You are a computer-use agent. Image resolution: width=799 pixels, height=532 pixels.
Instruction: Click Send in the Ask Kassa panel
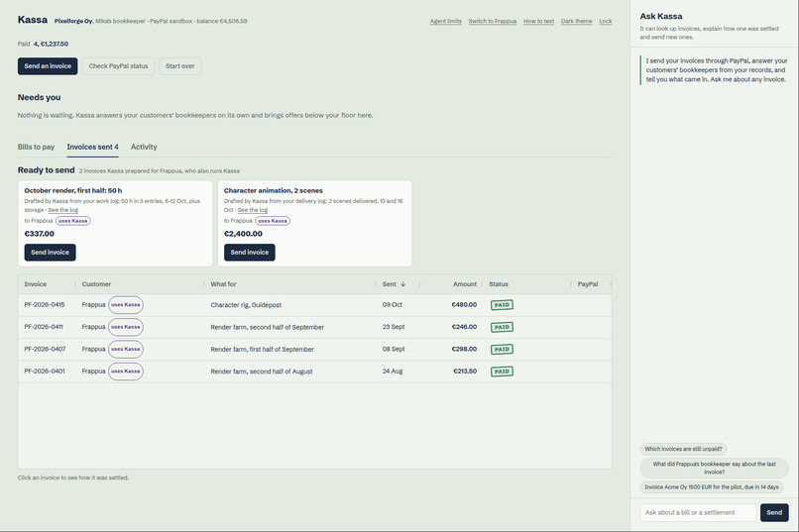click(x=774, y=512)
